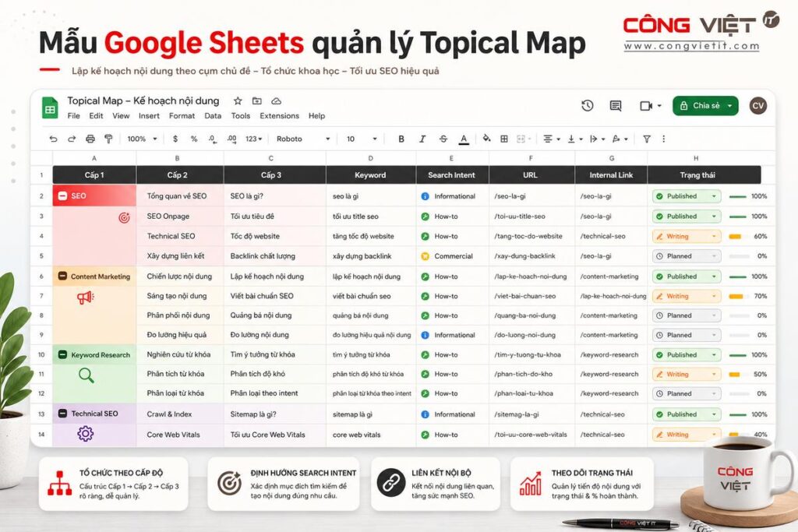Select the Commercial search intent cell

[x=453, y=255]
